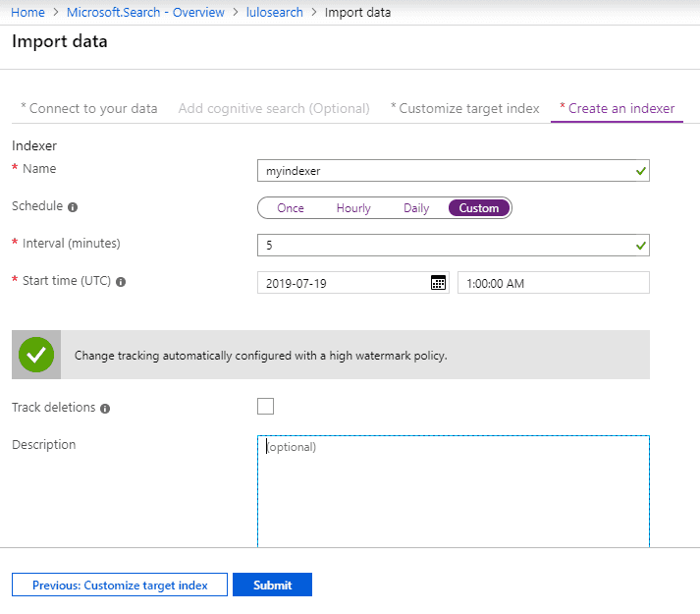Select the Hourly schedule option
Image resolution: width=700 pixels, height=614 pixels.
click(353, 208)
